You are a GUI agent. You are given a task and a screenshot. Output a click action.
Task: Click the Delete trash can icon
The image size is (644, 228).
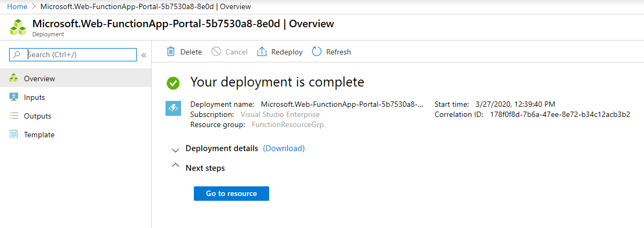click(x=171, y=52)
